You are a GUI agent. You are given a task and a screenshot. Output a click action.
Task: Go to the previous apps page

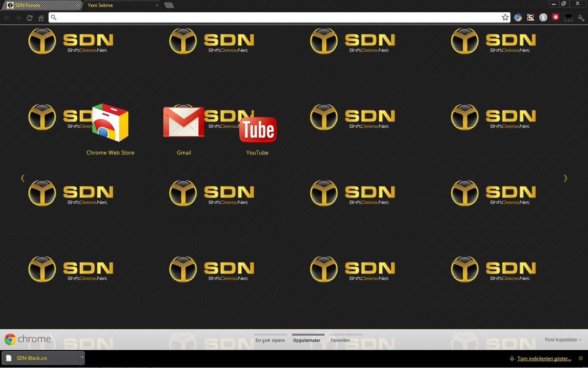click(x=22, y=178)
